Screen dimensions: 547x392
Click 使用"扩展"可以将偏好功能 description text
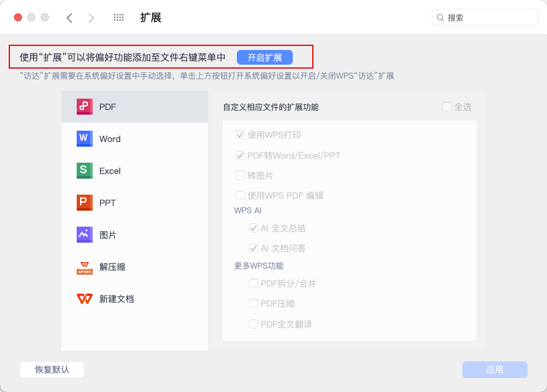123,57
